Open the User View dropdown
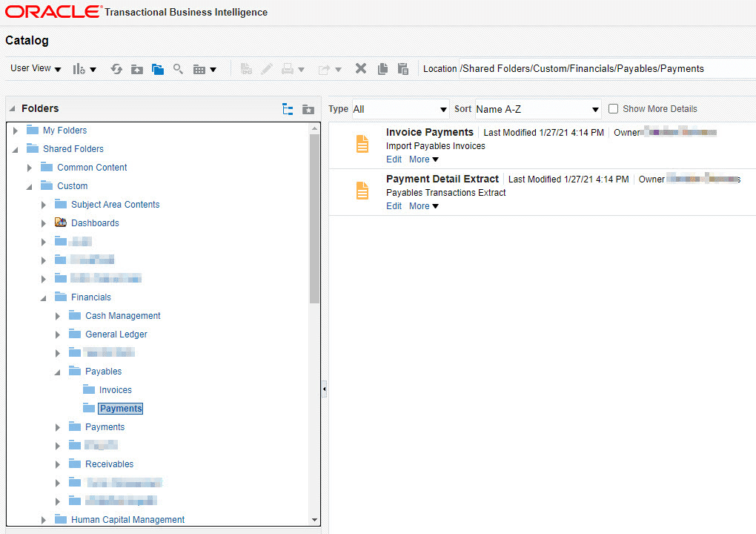Viewport: 756px width, 534px height. coord(36,68)
